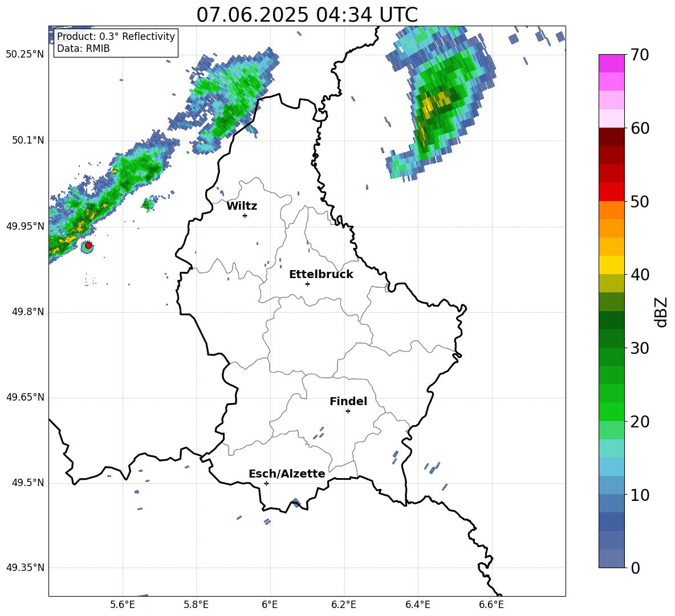Click the 0 tick label on colorbar
This screenshot has height=616, width=675.
tap(636, 568)
